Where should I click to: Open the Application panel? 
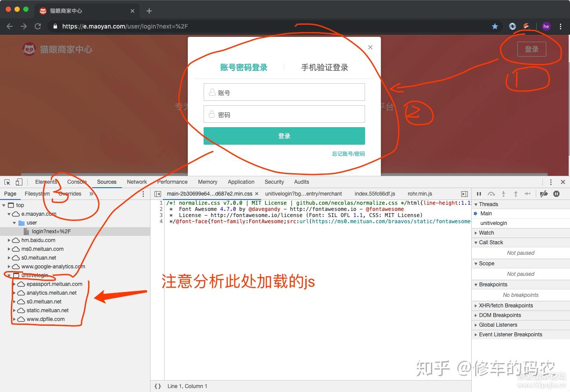coord(241,182)
